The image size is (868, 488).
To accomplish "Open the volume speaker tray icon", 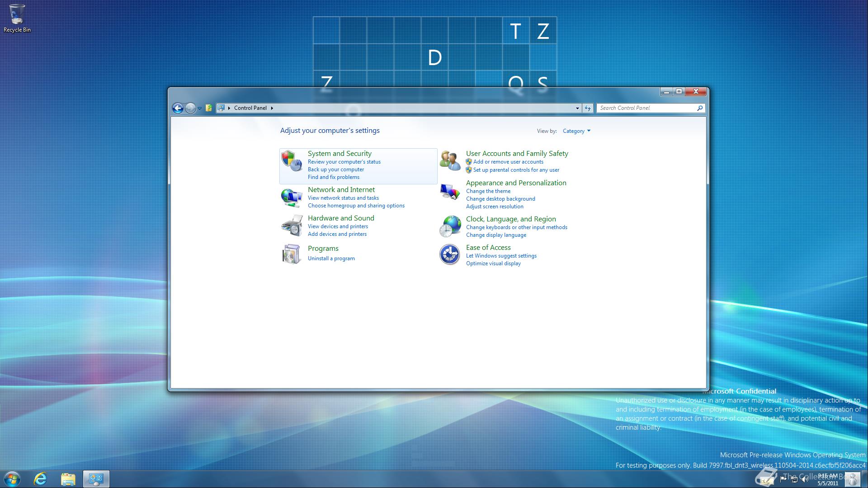I will pyautogui.click(x=805, y=479).
